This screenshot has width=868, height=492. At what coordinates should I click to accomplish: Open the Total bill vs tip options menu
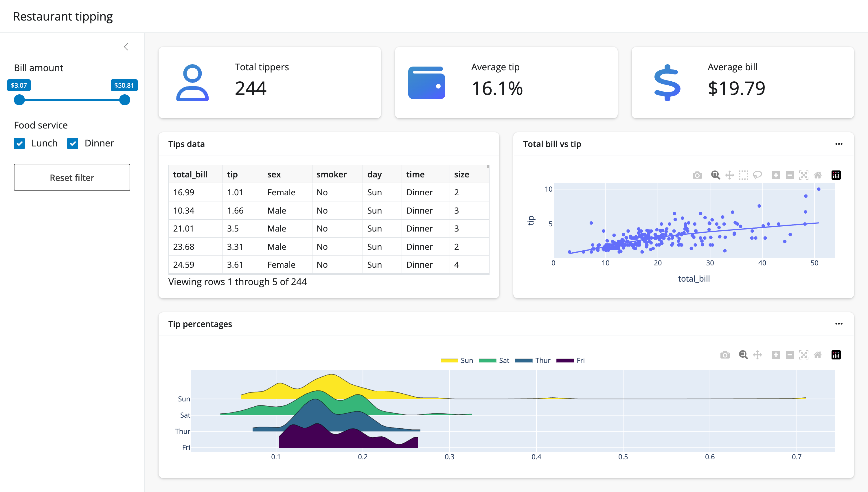click(839, 144)
